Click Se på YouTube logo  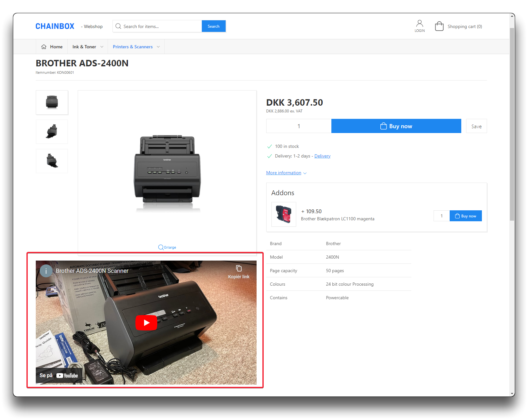[x=59, y=376]
